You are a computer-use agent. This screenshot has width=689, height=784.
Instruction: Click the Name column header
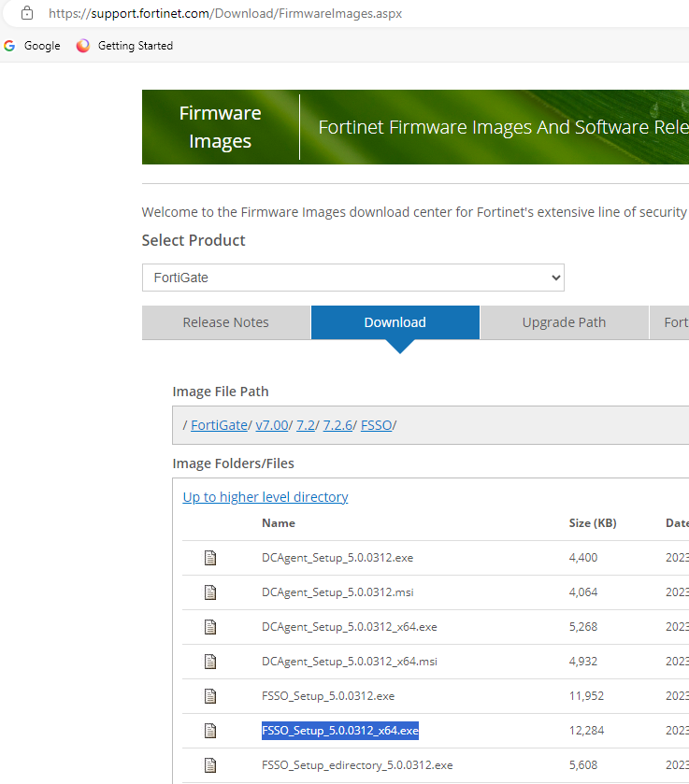[x=279, y=523]
